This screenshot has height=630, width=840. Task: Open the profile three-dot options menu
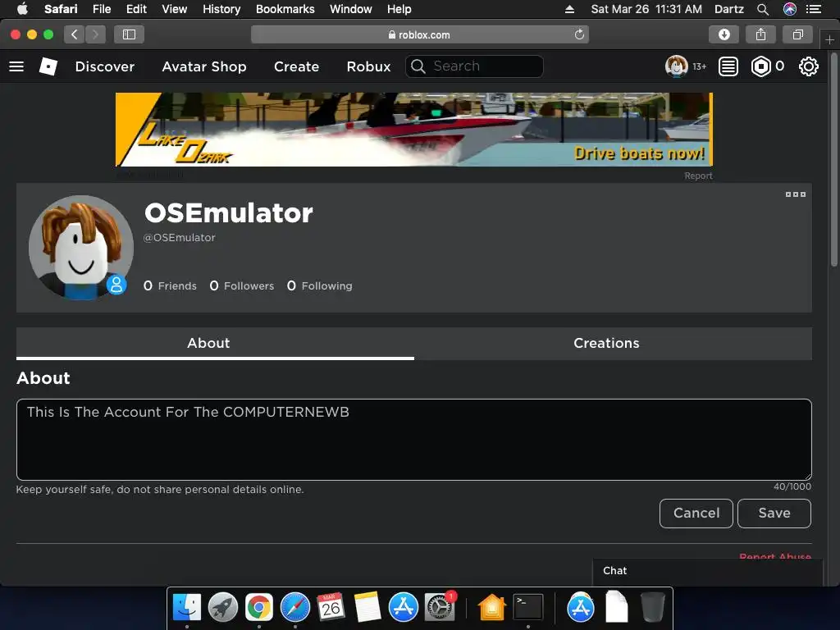click(x=796, y=194)
